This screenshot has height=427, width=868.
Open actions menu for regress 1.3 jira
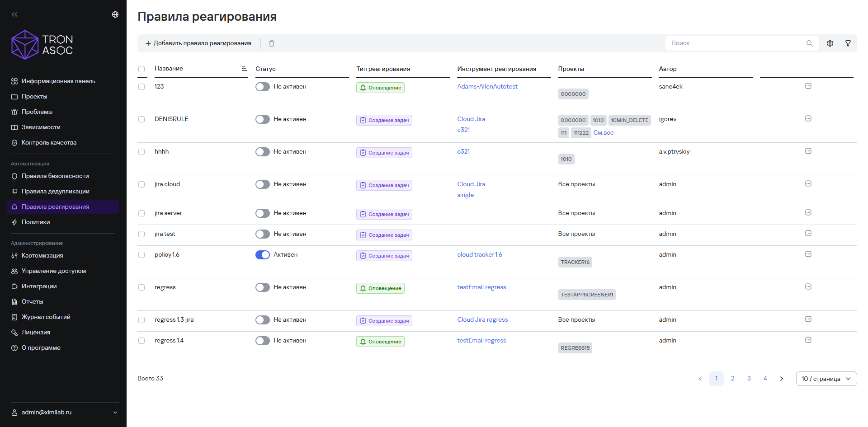click(x=808, y=319)
